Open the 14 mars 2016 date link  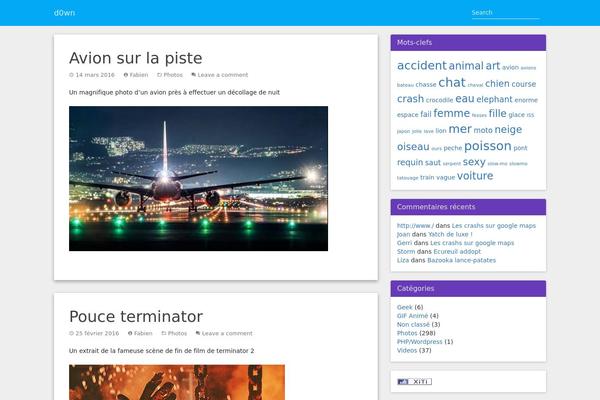point(95,75)
